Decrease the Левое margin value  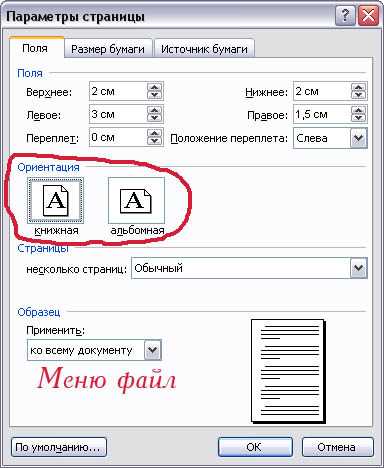(154, 118)
